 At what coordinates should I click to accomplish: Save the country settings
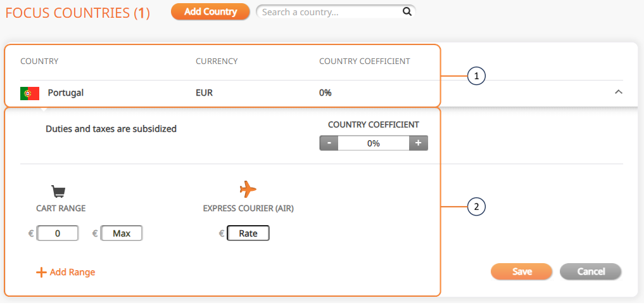click(x=522, y=271)
